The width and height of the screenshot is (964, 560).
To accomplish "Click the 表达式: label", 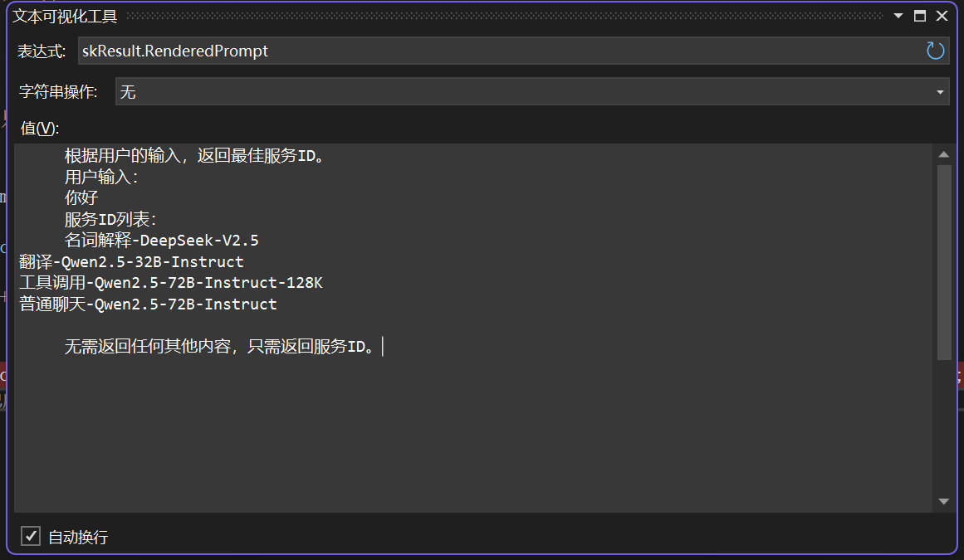I will 42,51.
